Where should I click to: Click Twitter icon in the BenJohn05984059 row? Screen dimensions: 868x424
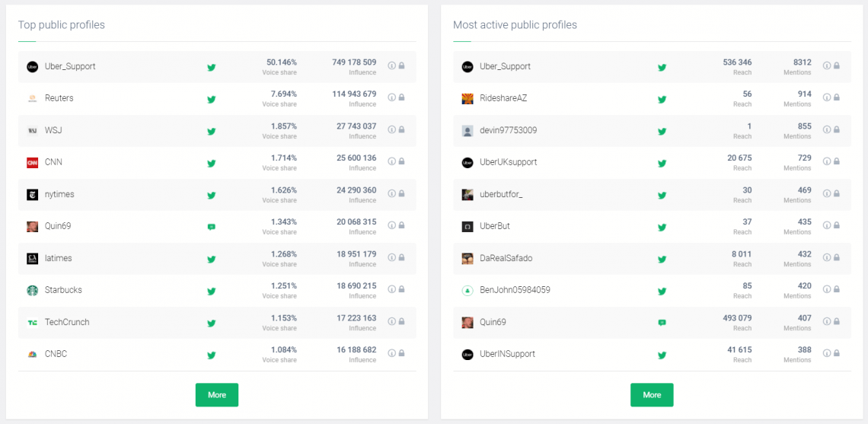662,291
